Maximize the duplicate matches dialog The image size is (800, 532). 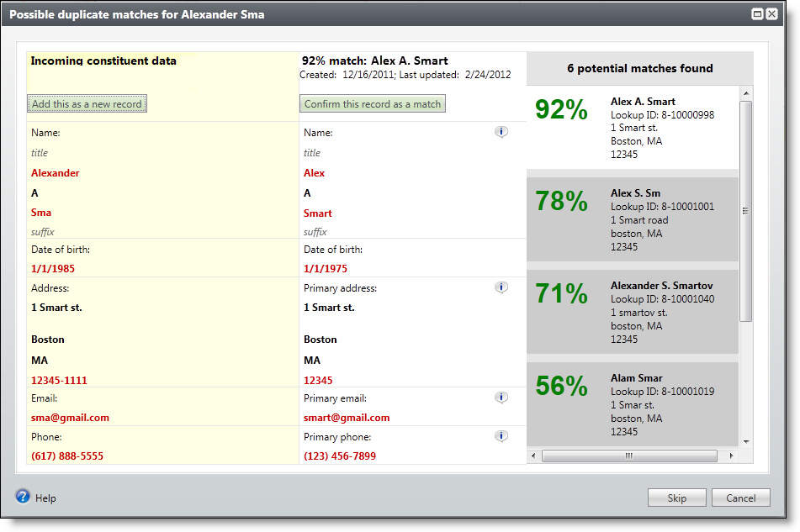757,14
